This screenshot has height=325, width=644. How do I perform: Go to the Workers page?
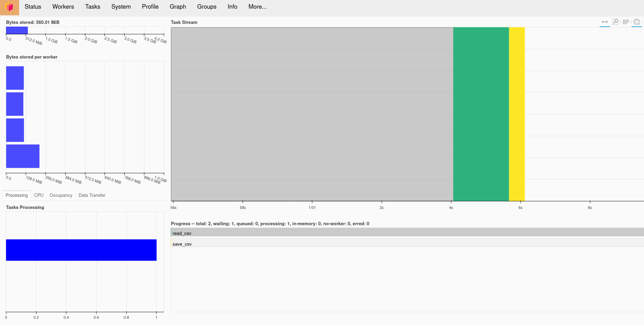tap(63, 7)
